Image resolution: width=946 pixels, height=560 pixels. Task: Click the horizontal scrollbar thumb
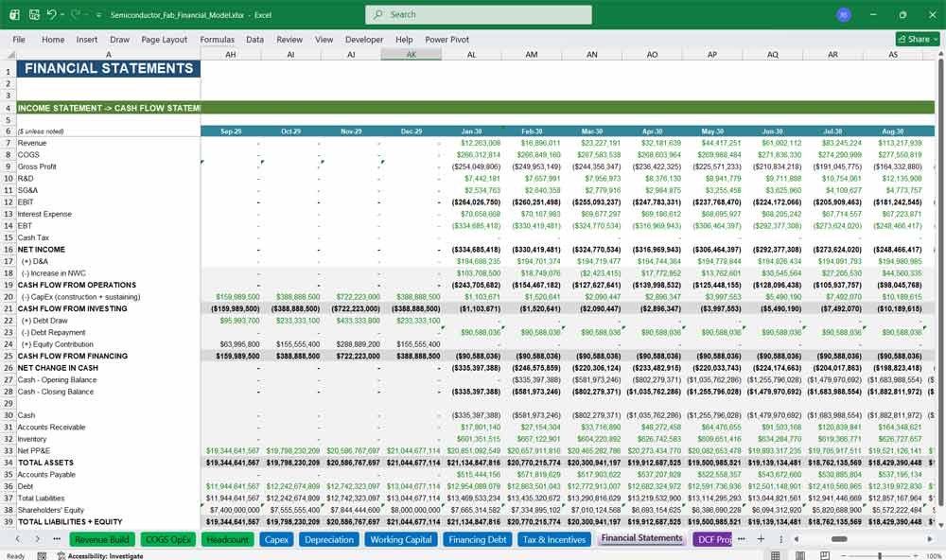click(839, 539)
